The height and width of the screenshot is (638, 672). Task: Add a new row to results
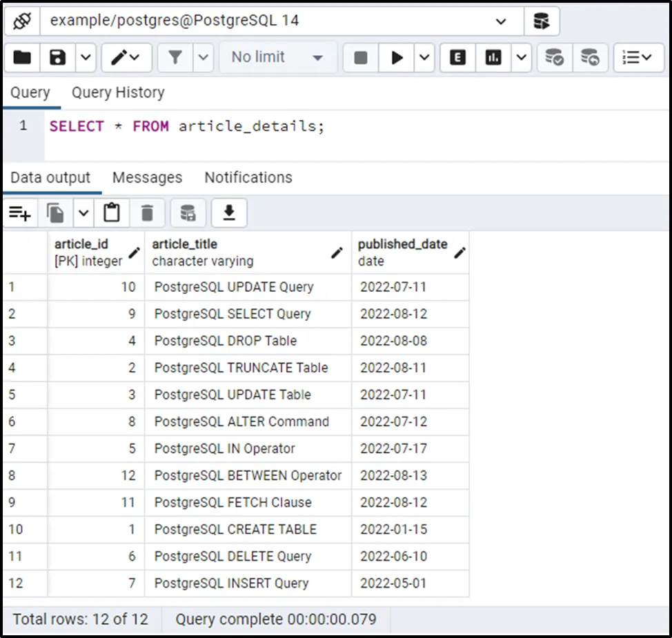click(20, 214)
